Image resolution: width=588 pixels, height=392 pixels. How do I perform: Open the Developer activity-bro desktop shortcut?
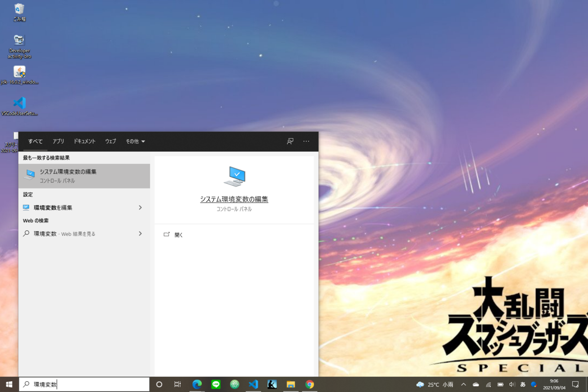20,47
